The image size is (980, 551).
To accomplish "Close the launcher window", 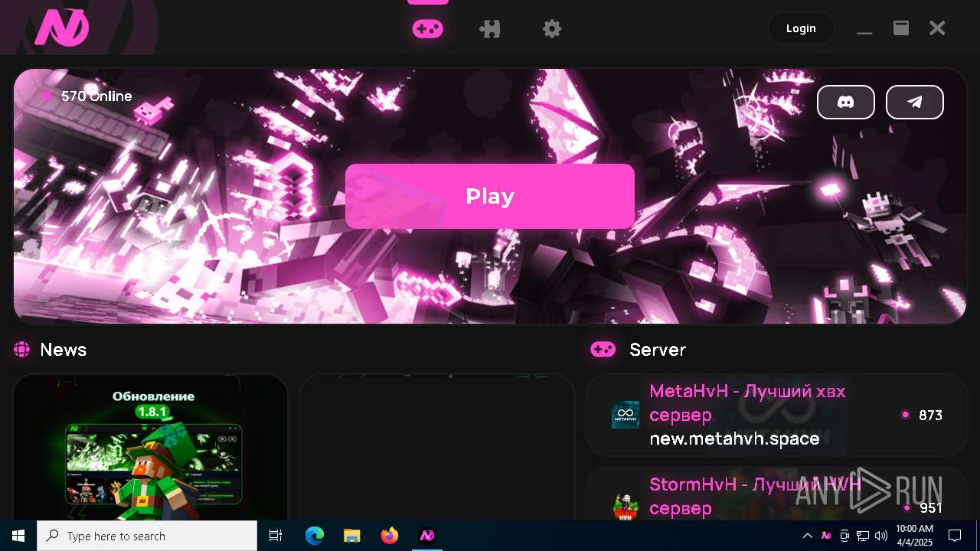I will tap(937, 28).
